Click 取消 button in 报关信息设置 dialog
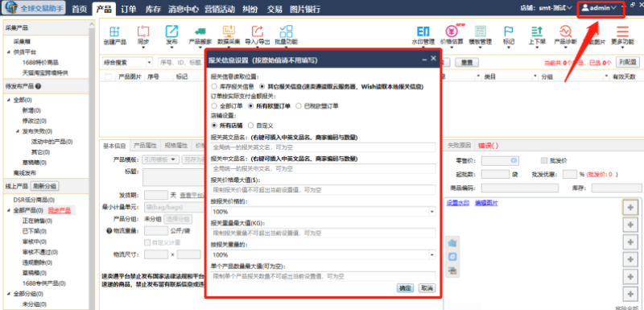The width and height of the screenshot is (644, 310). [x=427, y=287]
